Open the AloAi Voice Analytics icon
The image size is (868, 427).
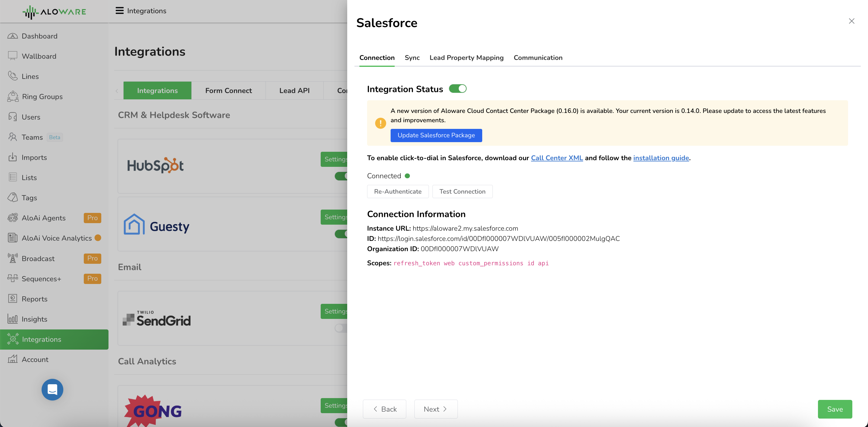pos(12,238)
